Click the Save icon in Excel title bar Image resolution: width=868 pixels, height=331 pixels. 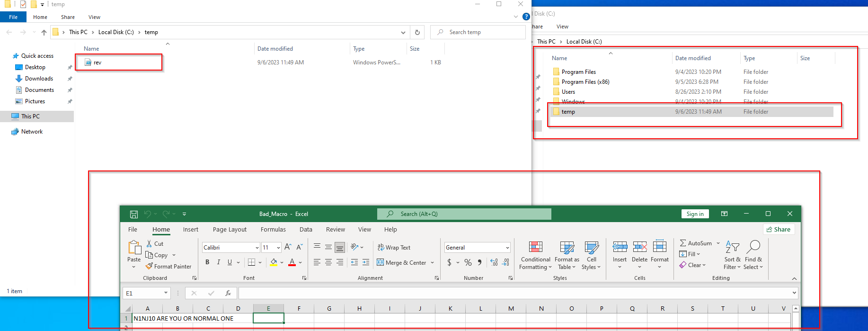click(134, 214)
